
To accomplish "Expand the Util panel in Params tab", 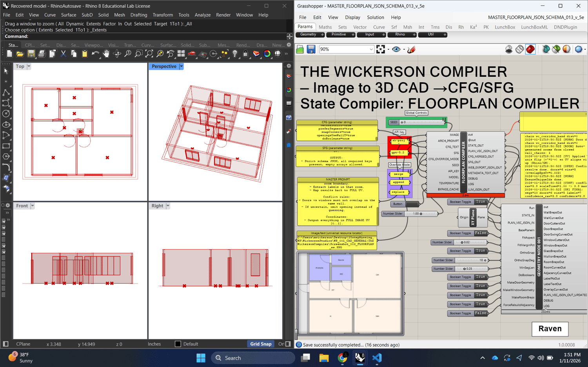I will click(x=432, y=34).
